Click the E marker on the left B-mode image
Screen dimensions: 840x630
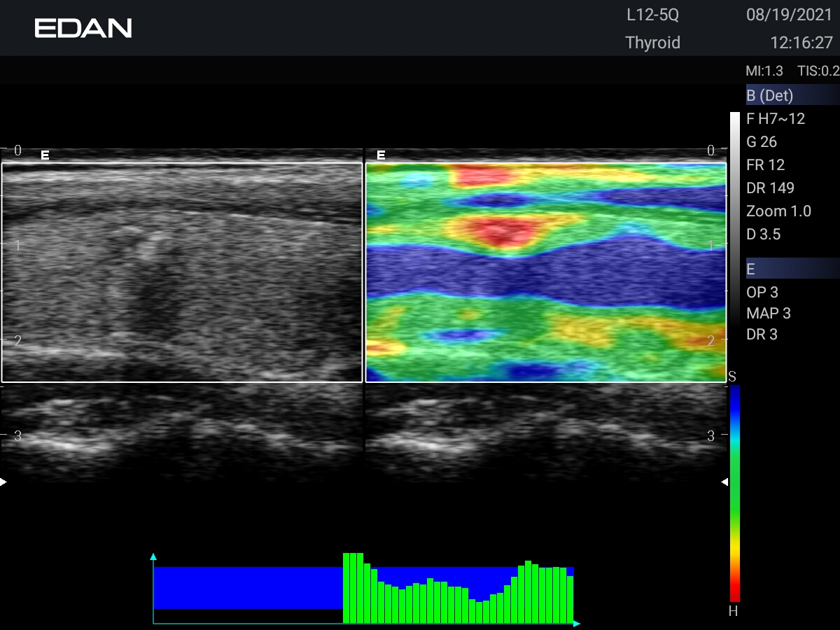45,155
